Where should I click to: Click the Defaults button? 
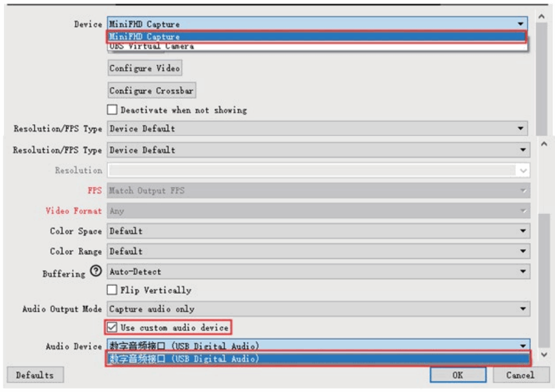(35, 375)
